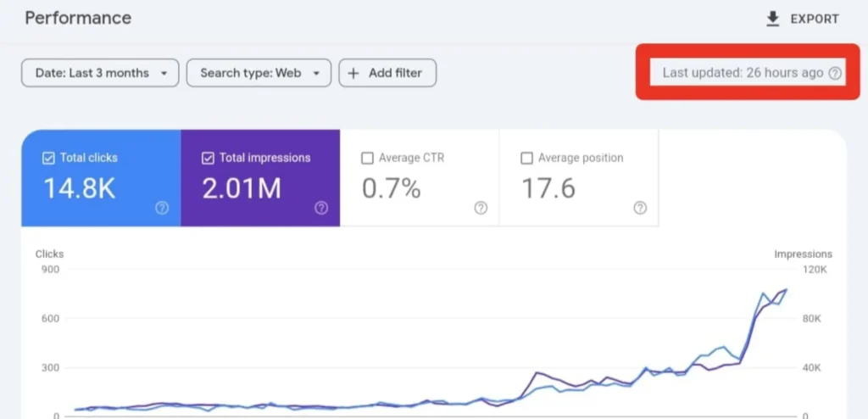The width and height of the screenshot is (868, 419).
Task: Open the help icon on Total clicks card
Action: tap(162, 208)
